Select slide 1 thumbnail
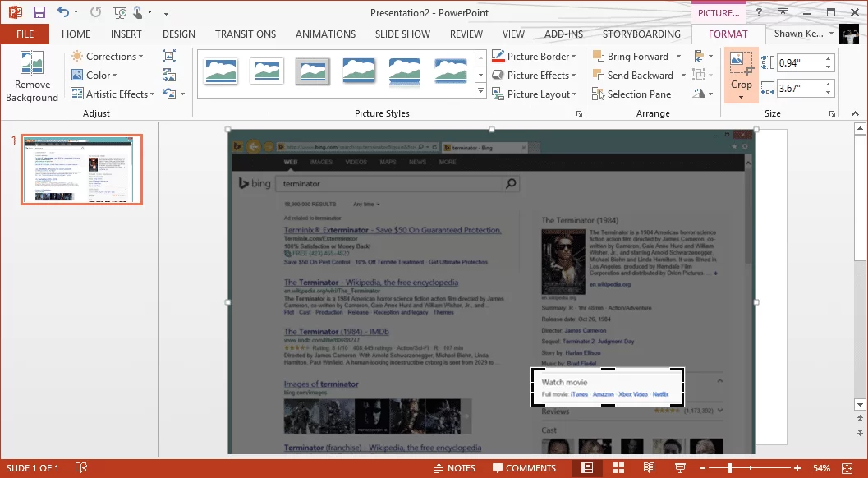This screenshot has width=868, height=478. coord(82,169)
